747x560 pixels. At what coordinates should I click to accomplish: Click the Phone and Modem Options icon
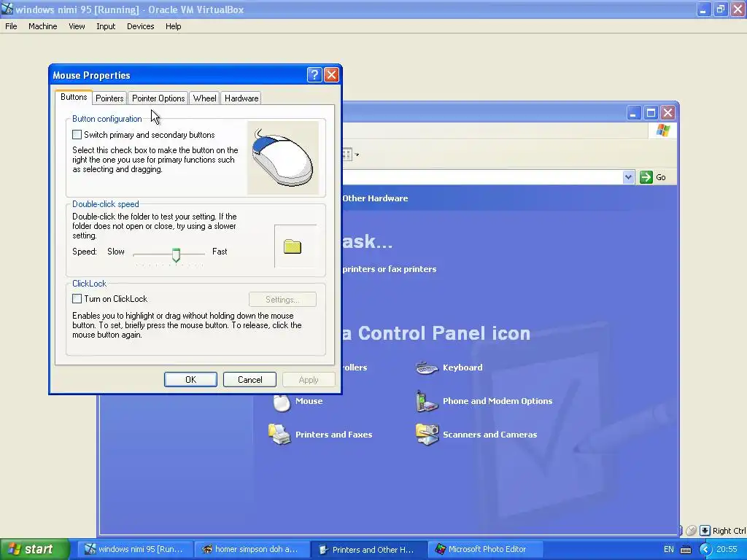427,401
